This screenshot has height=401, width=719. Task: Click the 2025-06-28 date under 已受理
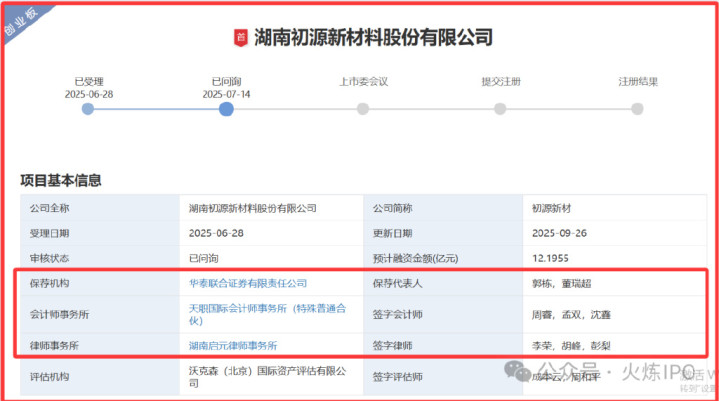tap(88, 94)
